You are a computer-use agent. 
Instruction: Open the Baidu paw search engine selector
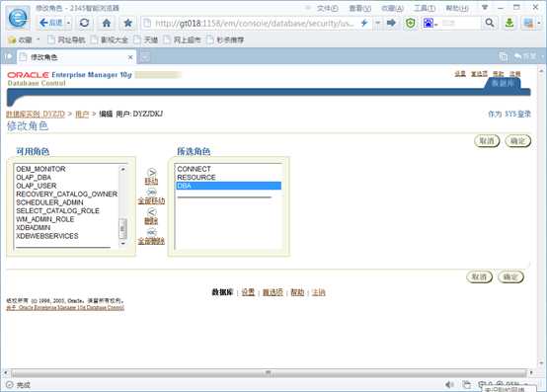[x=430, y=24]
